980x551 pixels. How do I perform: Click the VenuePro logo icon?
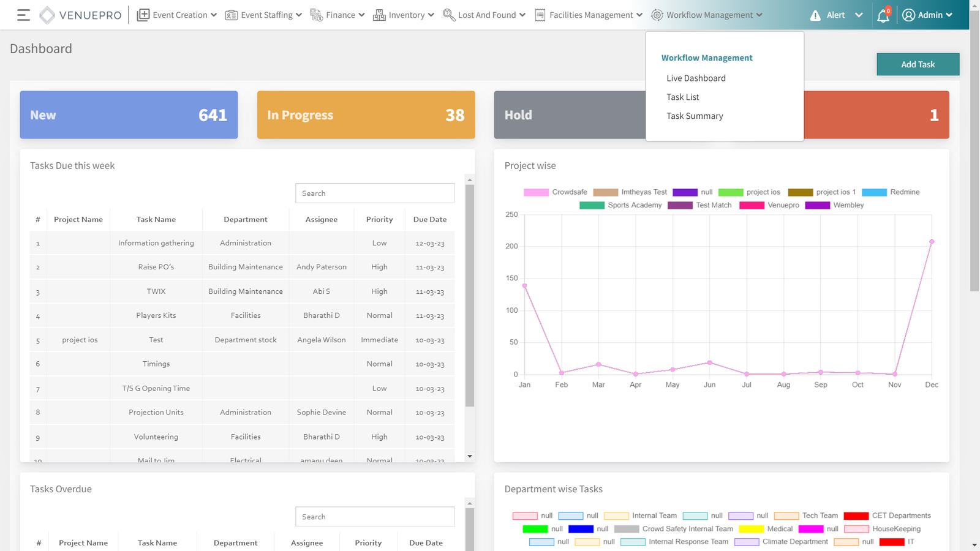[x=47, y=15]
